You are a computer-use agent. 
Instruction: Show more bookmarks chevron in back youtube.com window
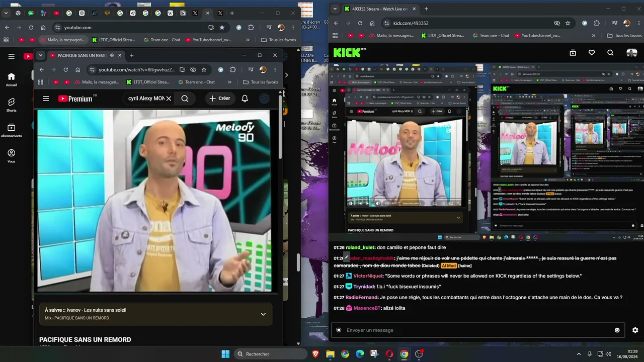coord(248,40)
